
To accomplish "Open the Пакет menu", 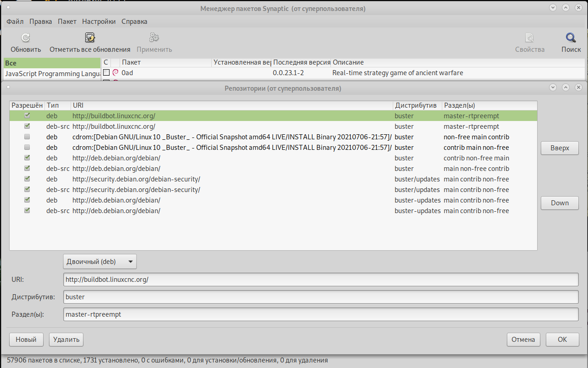I will coord(67,22).
